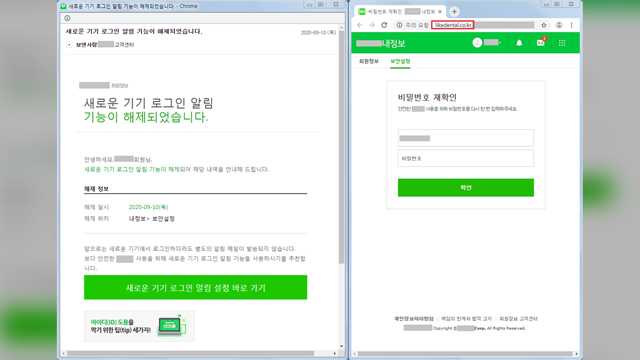Click the profile avatar in the green header
Viewport: 640px width, 360px height.
477,42
